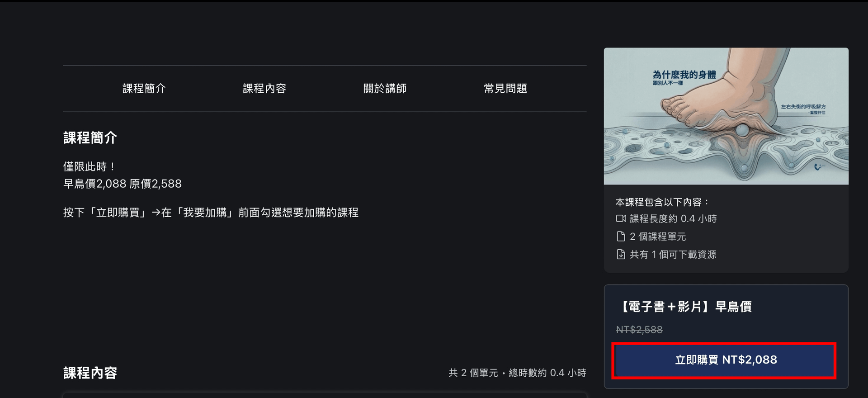Buy now with 立即購買 NT$2,088 button
This screenshot has width=868, height=398.
click(726, 360)
